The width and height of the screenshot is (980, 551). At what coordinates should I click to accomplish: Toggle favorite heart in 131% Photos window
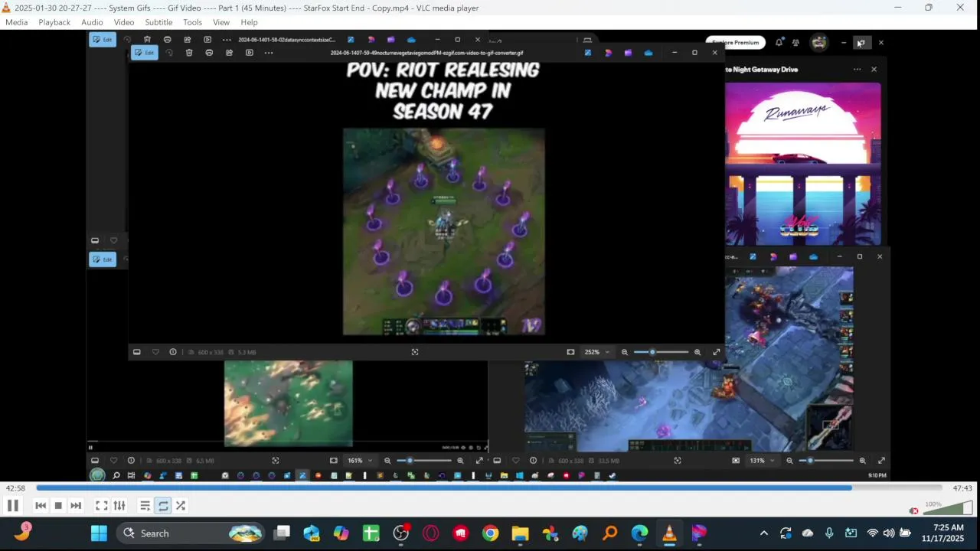click(x=515, y=461)
